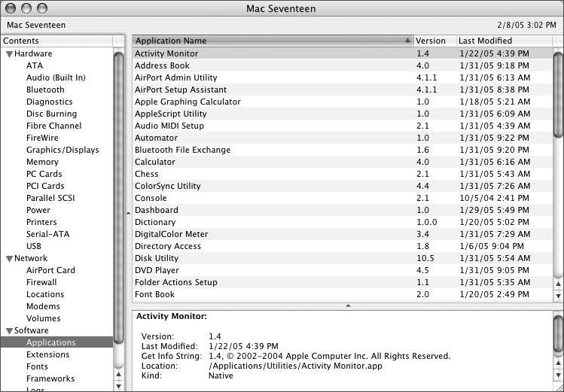Select Disc Burning in the sidebar
This screenshot has width=564, height=392.
[51, 114]
